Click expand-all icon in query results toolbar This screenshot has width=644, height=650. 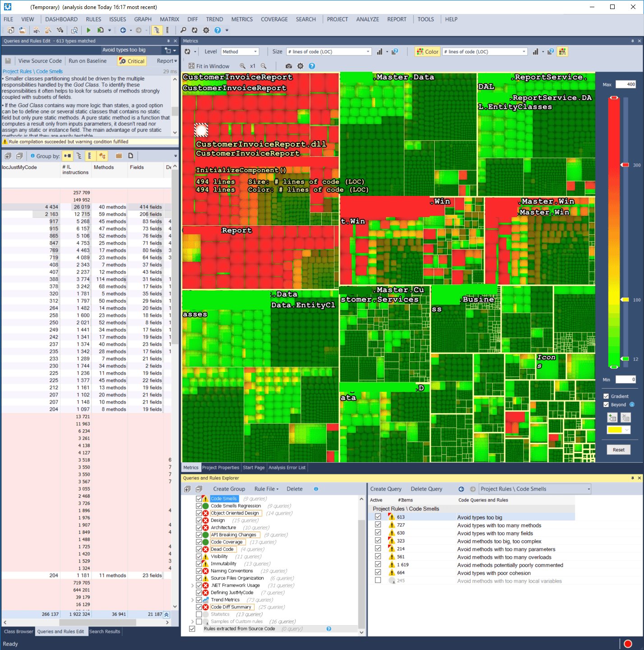tap(8, 156)
